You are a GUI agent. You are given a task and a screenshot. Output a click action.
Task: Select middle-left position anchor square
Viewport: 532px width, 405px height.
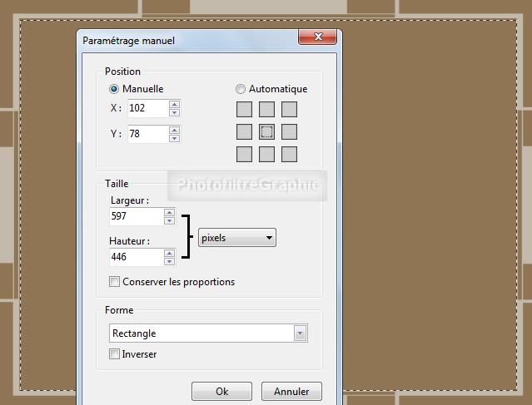245,131
